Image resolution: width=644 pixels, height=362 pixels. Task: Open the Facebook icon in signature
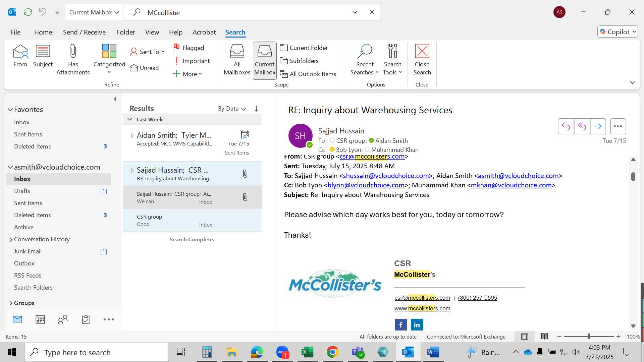click(400, 325)
